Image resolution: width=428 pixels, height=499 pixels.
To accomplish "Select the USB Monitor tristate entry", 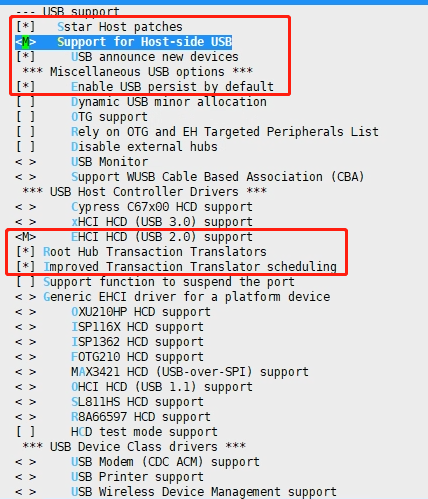I will click(82, 162).
